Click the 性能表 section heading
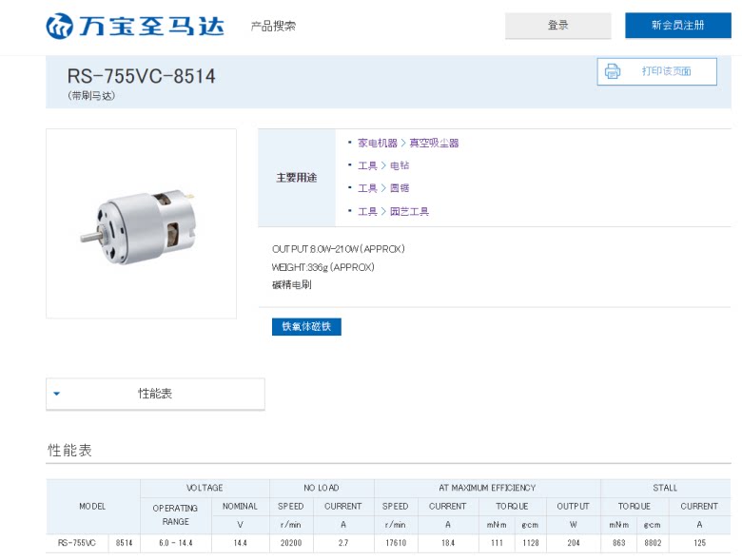Screen dimensions: 742x560 point(69,450)
